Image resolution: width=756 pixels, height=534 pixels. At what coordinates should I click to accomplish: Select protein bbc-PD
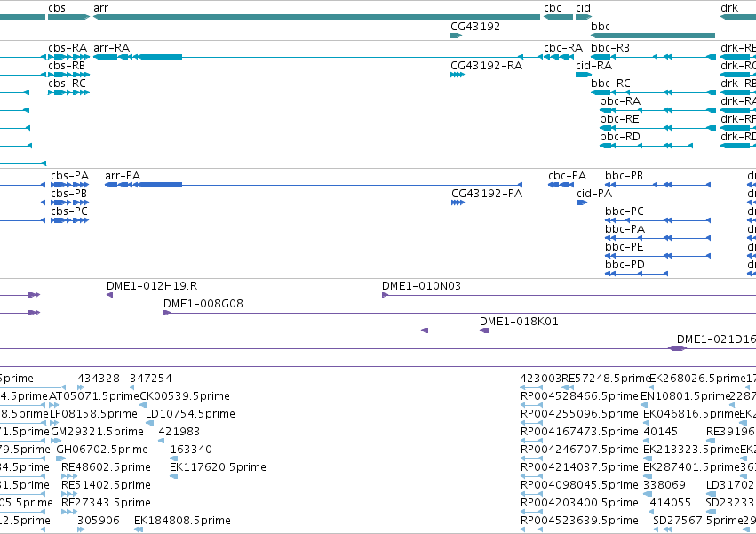tap(636, 274)
